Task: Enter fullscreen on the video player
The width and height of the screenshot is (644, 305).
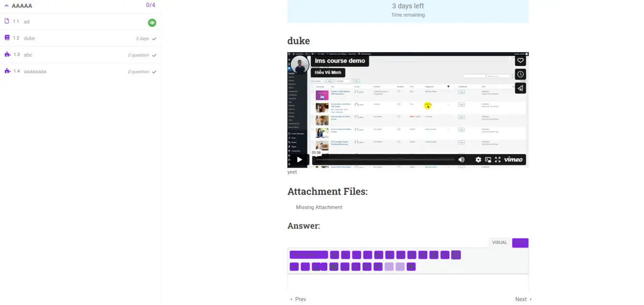Action: tap(497, 159)
